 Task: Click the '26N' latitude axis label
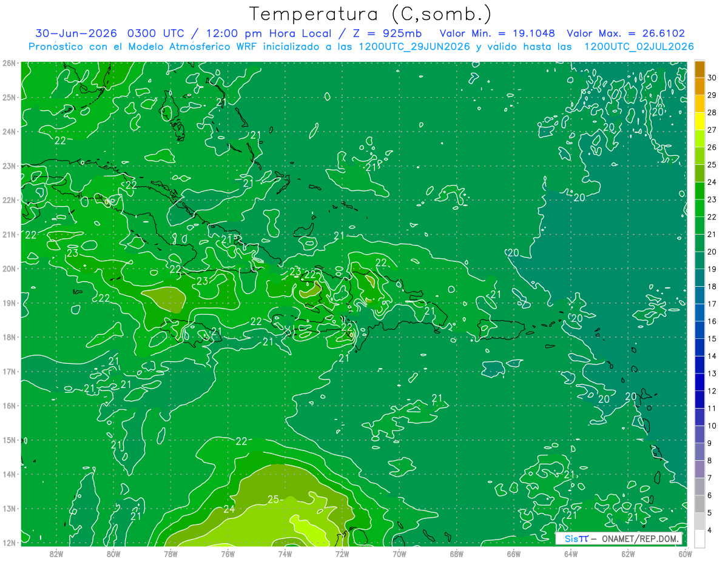coord(9,63)
